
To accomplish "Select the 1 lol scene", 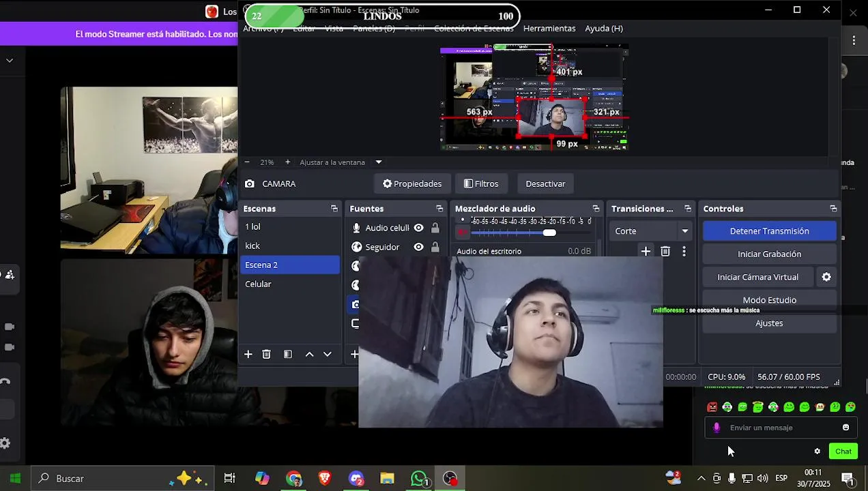I will point(290,226).
